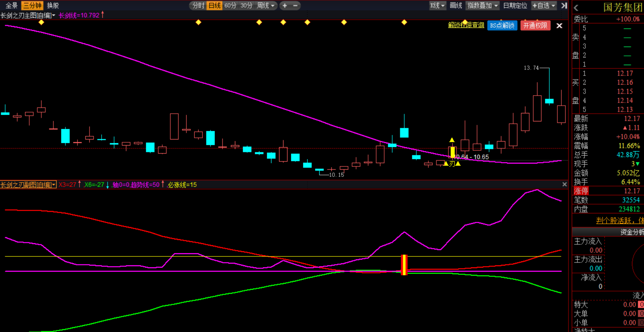This screenshot has height=332, width=644.
Task: Open the K线 chart type dropdown
Action: pos(437,6)
